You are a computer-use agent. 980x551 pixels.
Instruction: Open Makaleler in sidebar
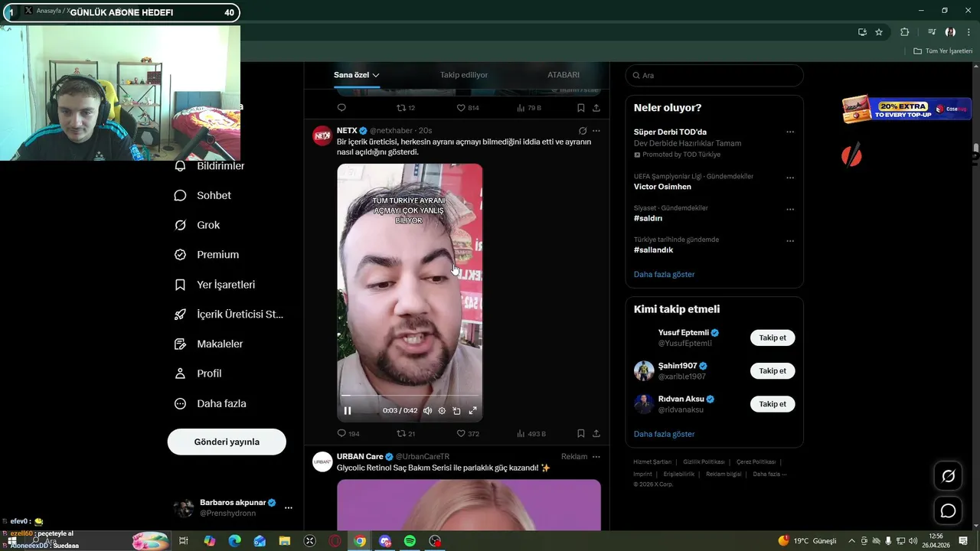pos(209,344)
